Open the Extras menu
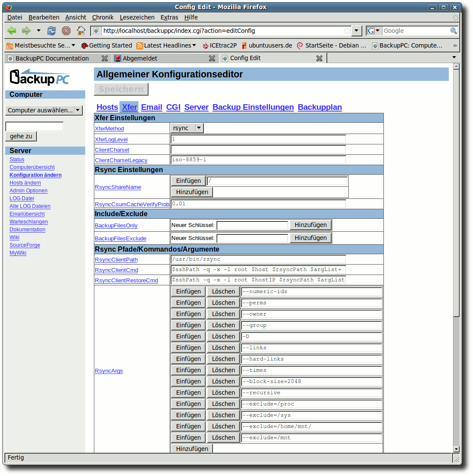 coord(169,17)
